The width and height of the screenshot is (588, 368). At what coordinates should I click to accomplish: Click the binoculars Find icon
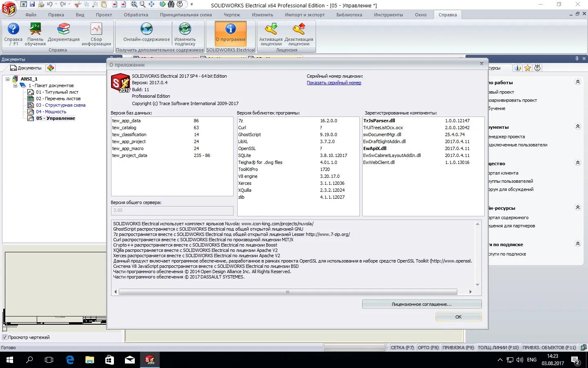[x=171, y=4]
